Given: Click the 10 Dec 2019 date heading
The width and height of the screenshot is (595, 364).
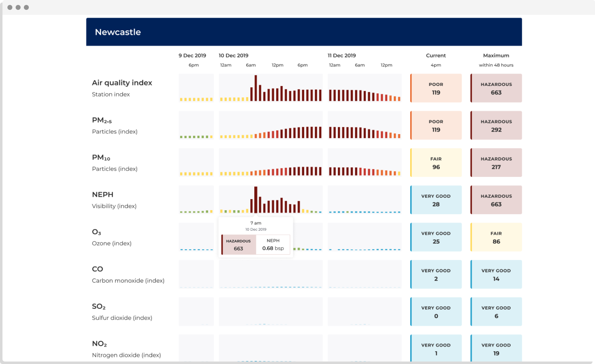Looking at the screenshot, I should pos(233,56).
